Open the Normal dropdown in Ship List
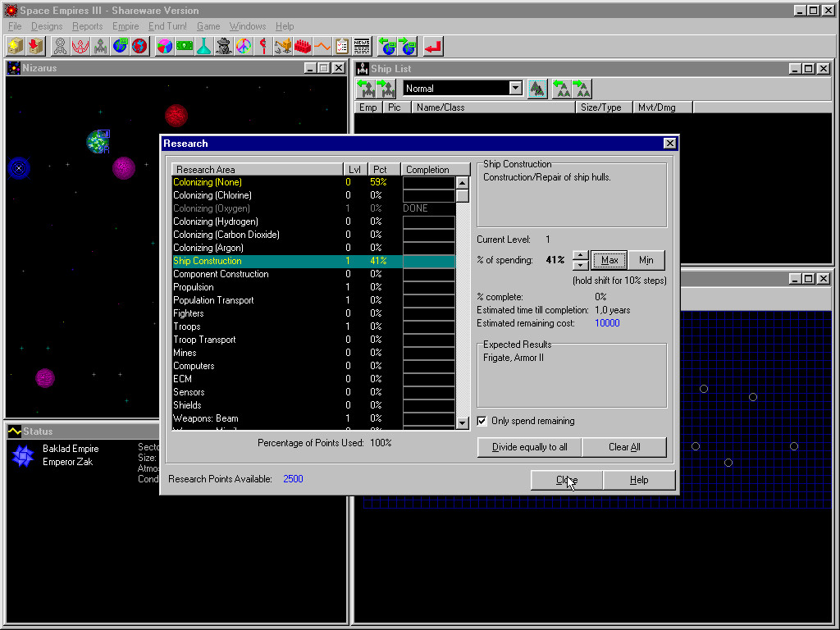This screenshot has width=840, height=630. pyautogui.click(x=515, y=89)
